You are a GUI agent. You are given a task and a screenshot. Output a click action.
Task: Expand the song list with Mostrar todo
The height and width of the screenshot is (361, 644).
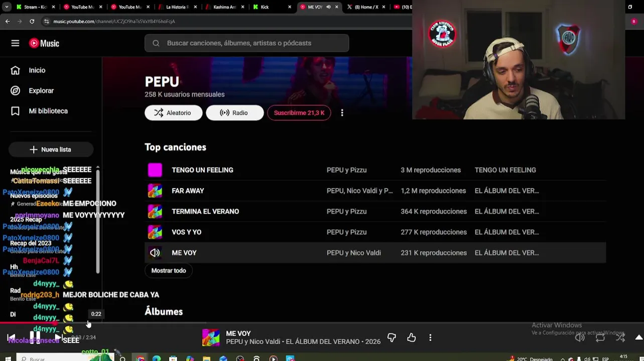pos(169,271)
